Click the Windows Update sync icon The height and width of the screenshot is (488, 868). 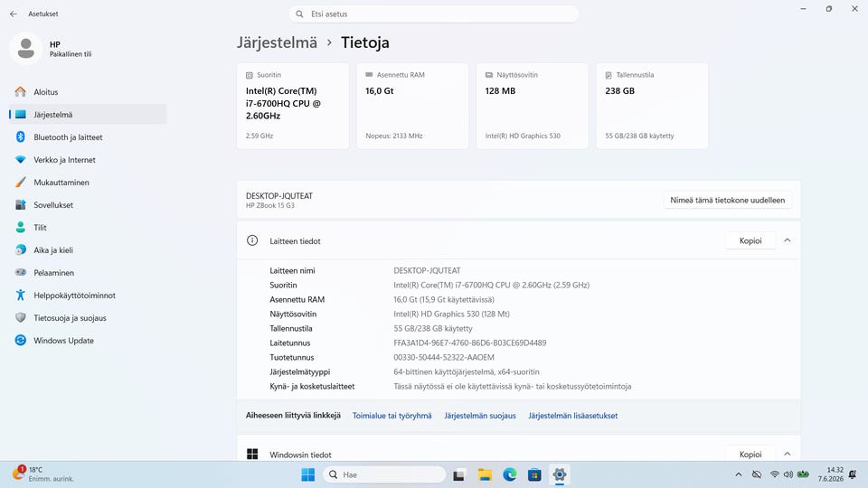coord(21,341)
